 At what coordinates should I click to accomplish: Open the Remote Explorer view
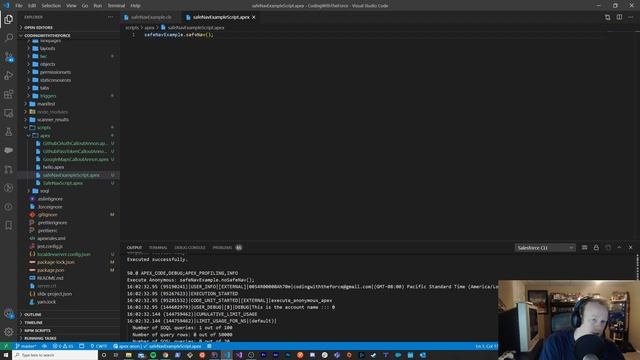click(x=9, y=113)
